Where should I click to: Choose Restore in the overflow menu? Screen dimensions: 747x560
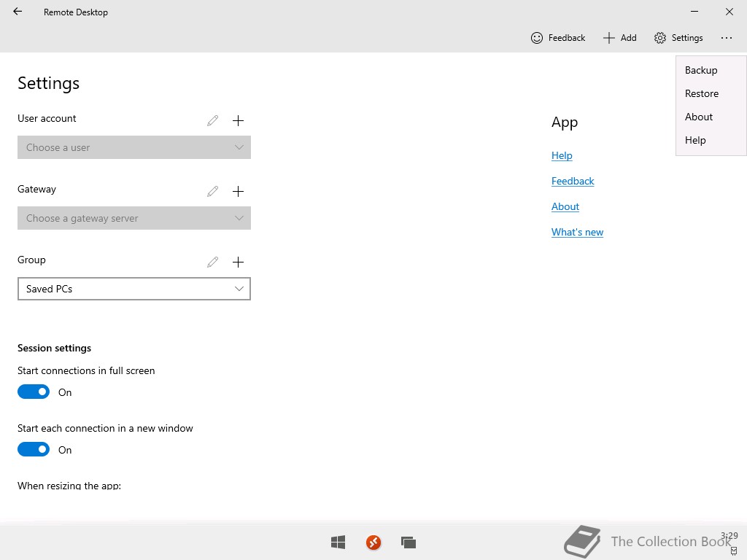[x=711, y=93]
